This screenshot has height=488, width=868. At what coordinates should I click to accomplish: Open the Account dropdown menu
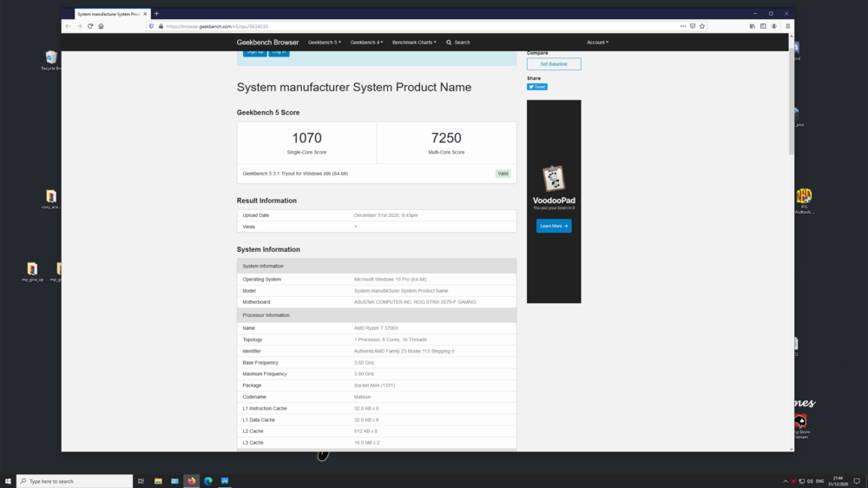coord(597,43)
